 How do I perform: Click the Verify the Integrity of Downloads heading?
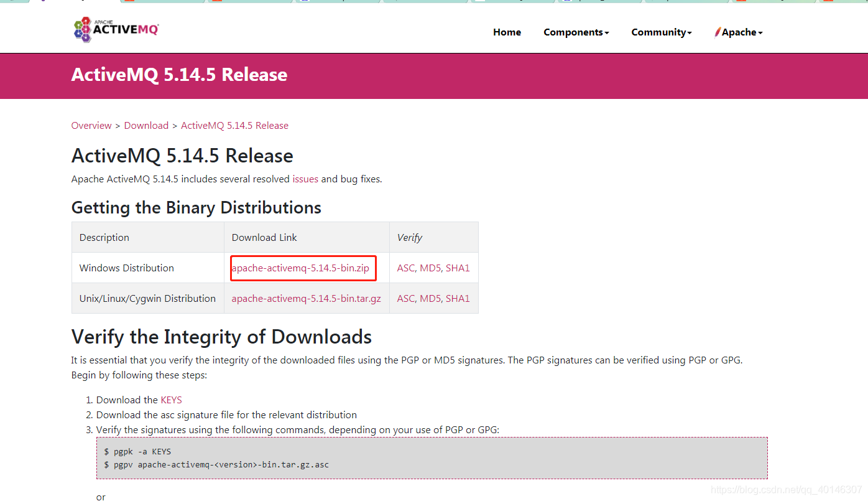click(221, 337)
